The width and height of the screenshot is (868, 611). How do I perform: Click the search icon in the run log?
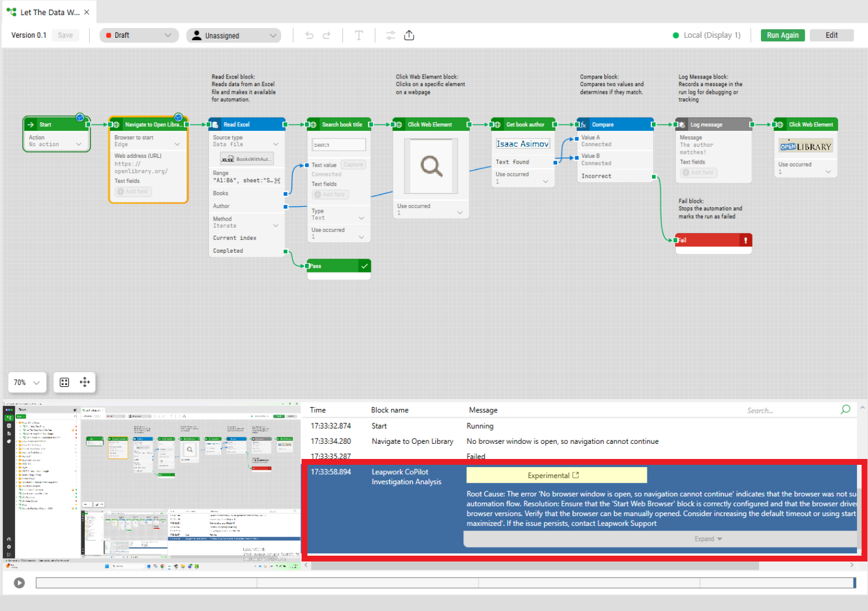pyautogui.click(x=845, y=409)
